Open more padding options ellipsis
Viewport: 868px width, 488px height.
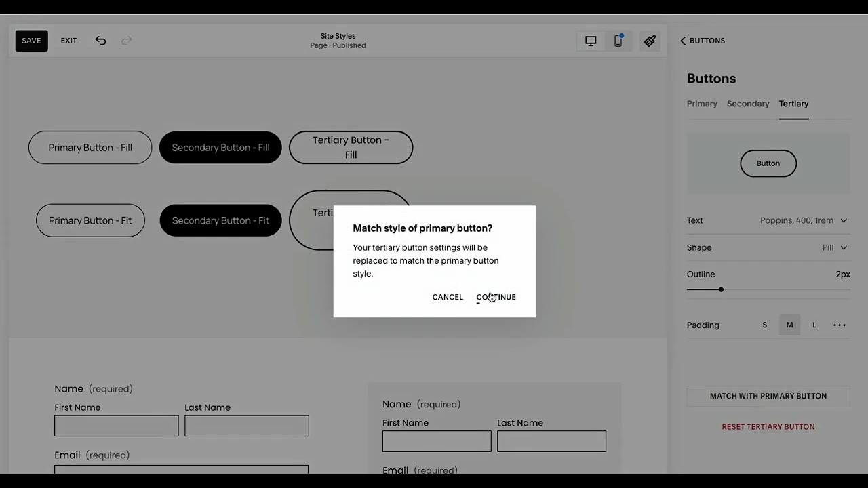(x=840, y=325)
